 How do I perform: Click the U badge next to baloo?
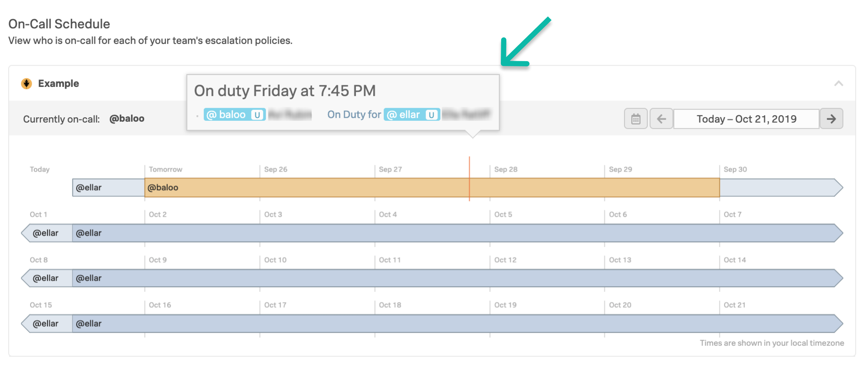(257, 115)
